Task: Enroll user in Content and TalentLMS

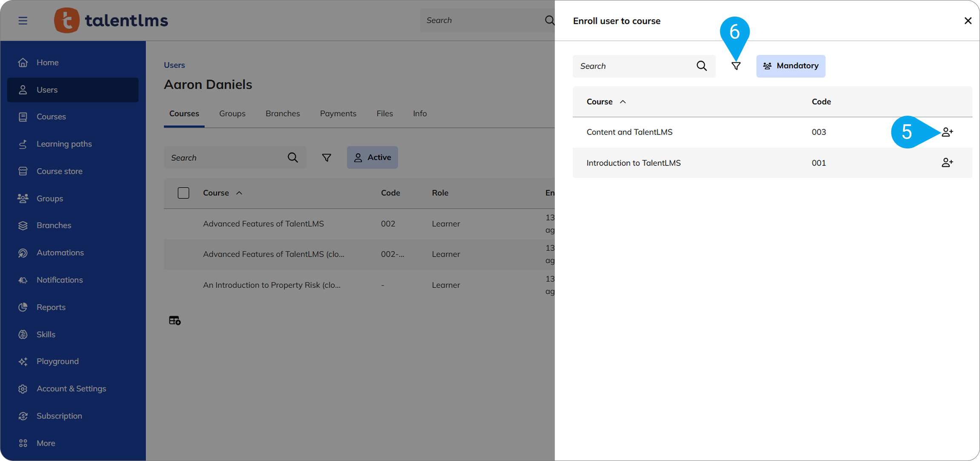Action: point(947,132)
